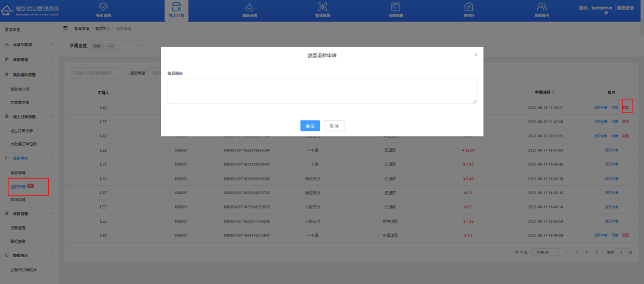
Task: Select 留言管理 in the sidebar
Action: (18, 173)
